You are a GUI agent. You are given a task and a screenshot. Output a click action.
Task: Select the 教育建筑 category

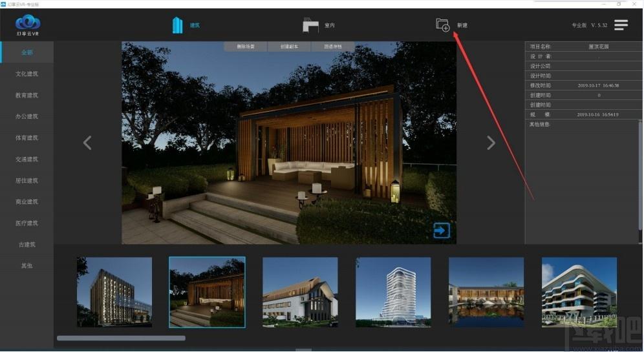coord(27,95)
